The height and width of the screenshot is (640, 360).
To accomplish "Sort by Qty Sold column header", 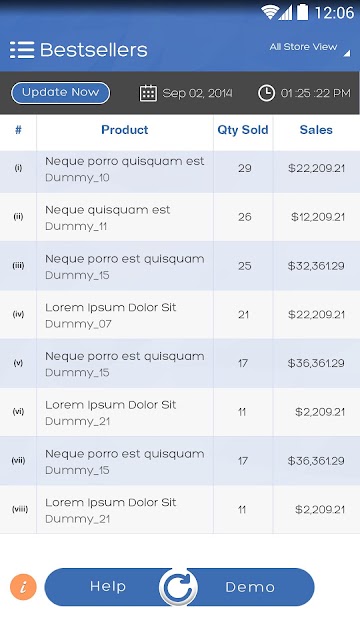I will (243, 130).
